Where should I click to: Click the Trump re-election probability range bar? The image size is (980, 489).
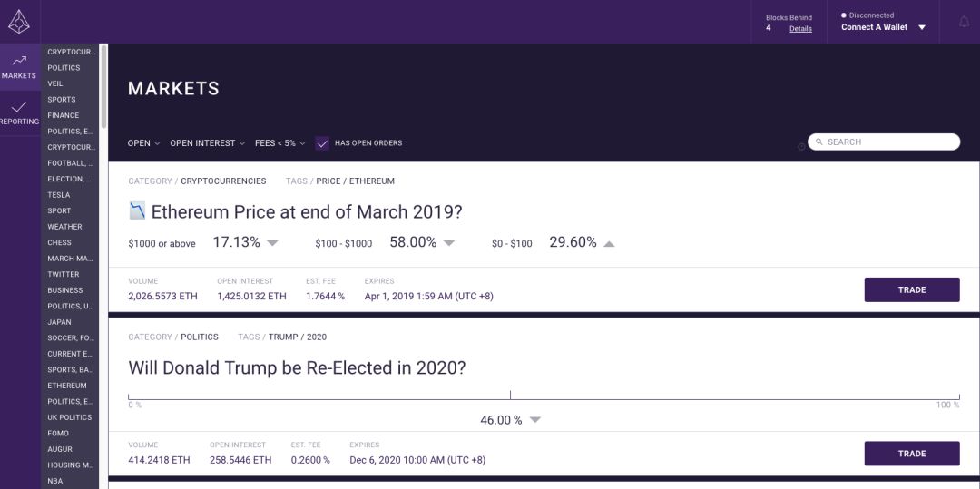[544, 396]
